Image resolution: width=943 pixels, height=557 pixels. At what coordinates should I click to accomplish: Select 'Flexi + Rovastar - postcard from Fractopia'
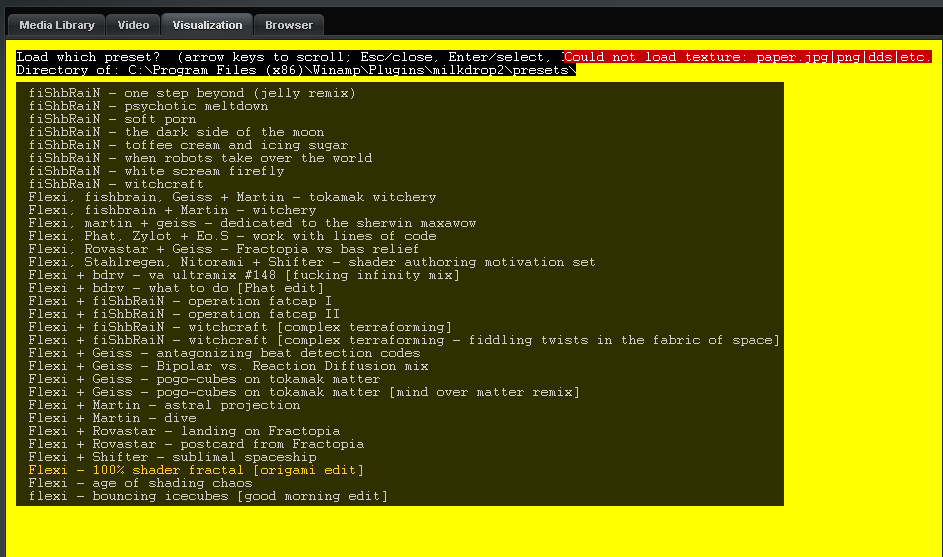pos(196,444)
